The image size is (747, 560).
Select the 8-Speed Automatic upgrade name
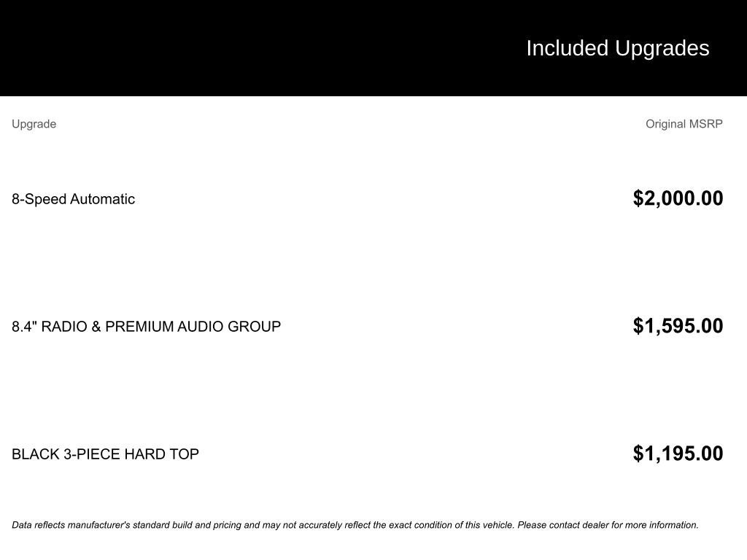point(73,199)
